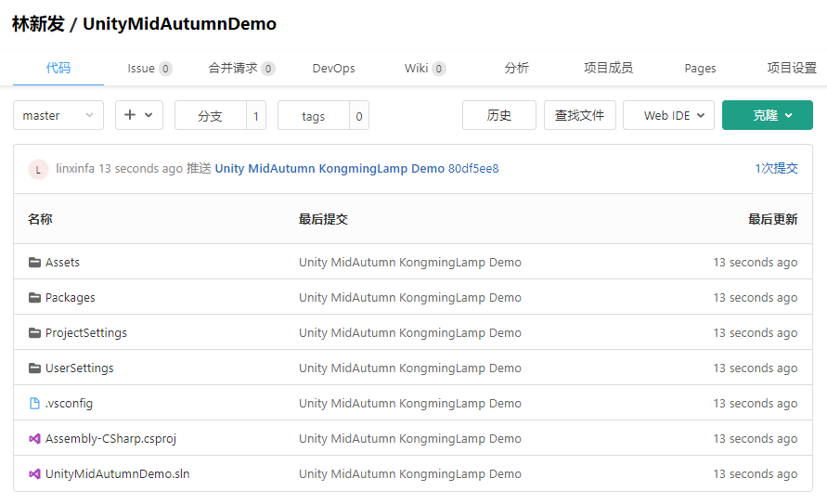Open the Assets folder
The width and height of the screenshot is (827, 504).
62,262
